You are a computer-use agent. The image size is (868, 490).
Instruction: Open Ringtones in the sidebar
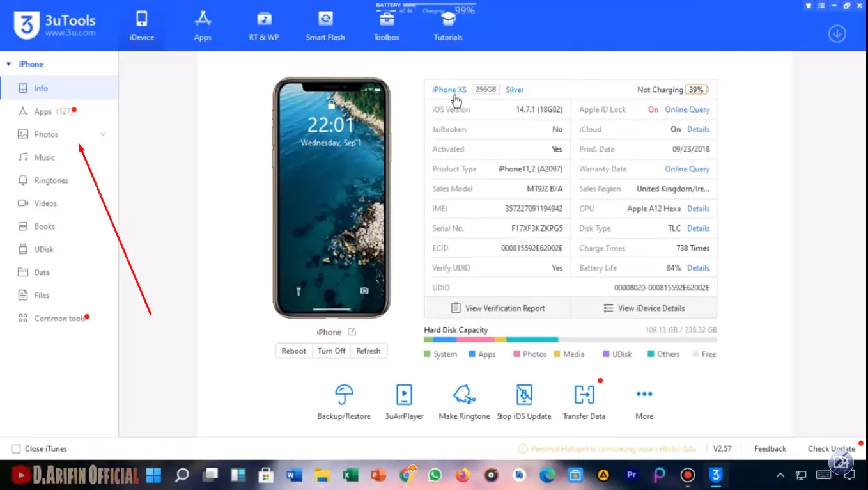coord(59,180)
